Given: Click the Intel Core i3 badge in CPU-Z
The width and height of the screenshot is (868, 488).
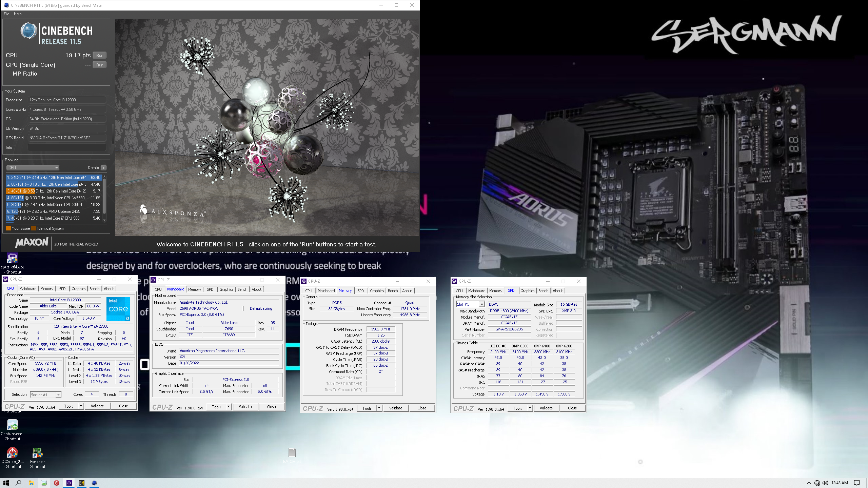Looking at the screenshot, I should click(x=118, y=309).
